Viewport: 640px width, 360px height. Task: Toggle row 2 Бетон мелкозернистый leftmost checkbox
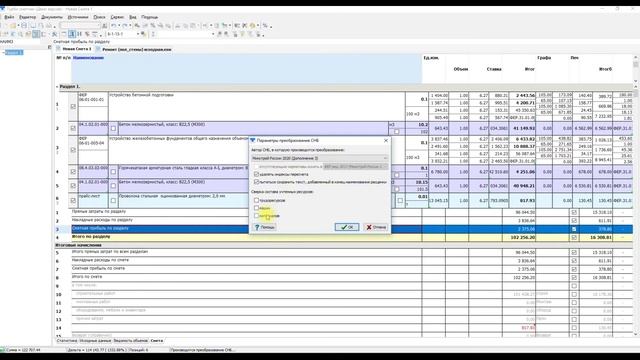pos(73,128)
